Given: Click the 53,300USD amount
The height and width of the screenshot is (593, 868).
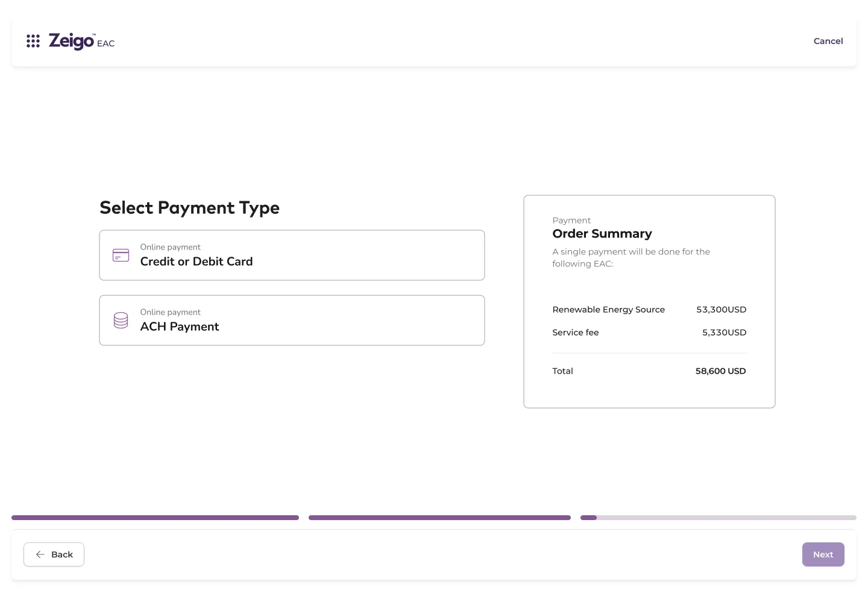Looking at the screenshot, I should point(721,310).
